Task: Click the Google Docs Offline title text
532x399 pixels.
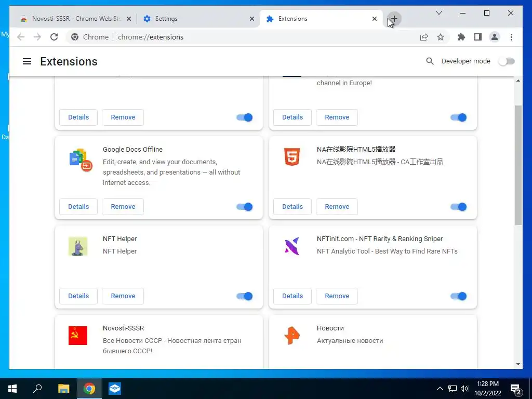Action: coord(132,149)
